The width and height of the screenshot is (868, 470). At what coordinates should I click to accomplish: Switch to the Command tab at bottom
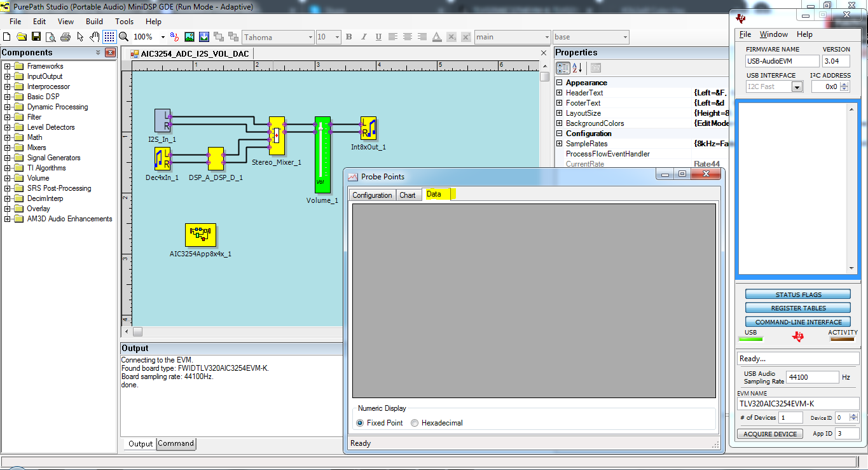[176, 444]
